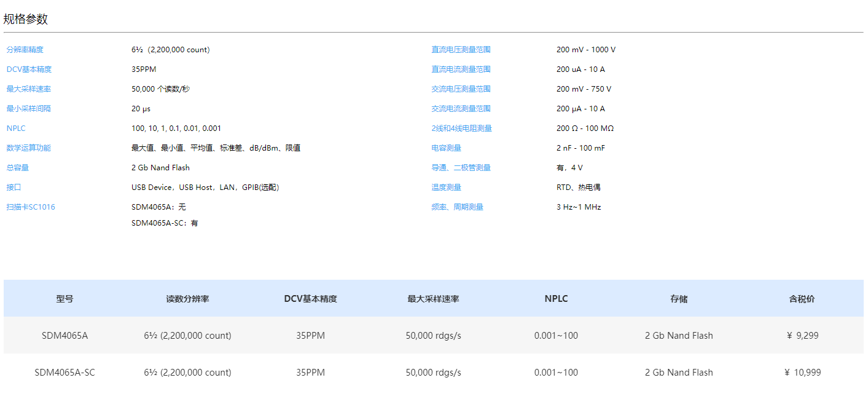Screen dimensions: 868x407
Task: Select the 数学运算功能 label
Action: pos(29,148)
